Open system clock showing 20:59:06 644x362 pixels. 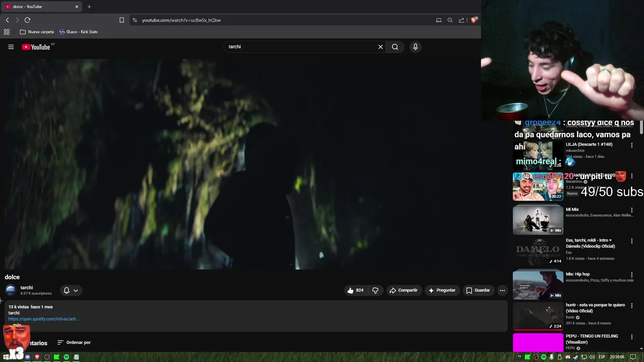[617, 357]
